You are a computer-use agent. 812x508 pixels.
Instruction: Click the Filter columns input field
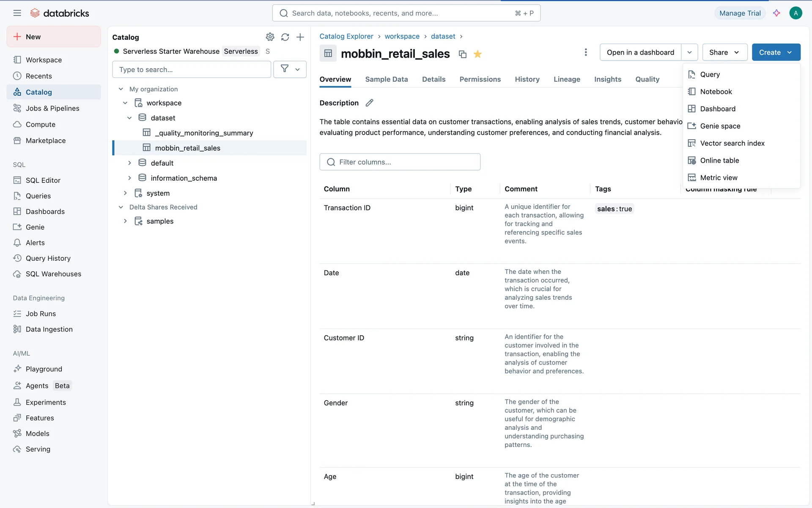(400, 162)
